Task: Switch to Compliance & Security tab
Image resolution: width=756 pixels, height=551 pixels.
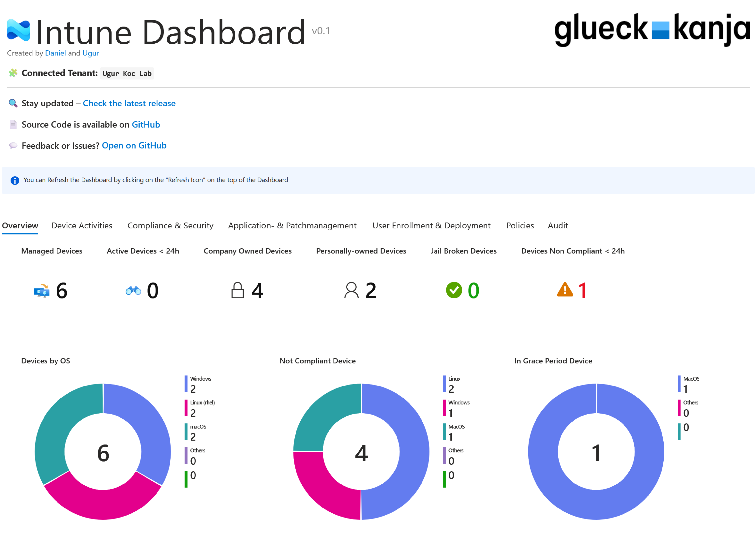Action: (170, 226)
